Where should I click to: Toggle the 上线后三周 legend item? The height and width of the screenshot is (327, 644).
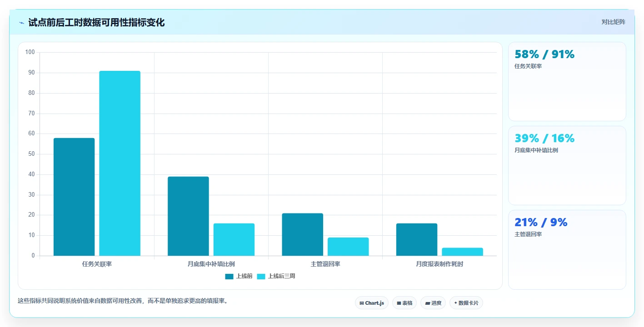276,276
